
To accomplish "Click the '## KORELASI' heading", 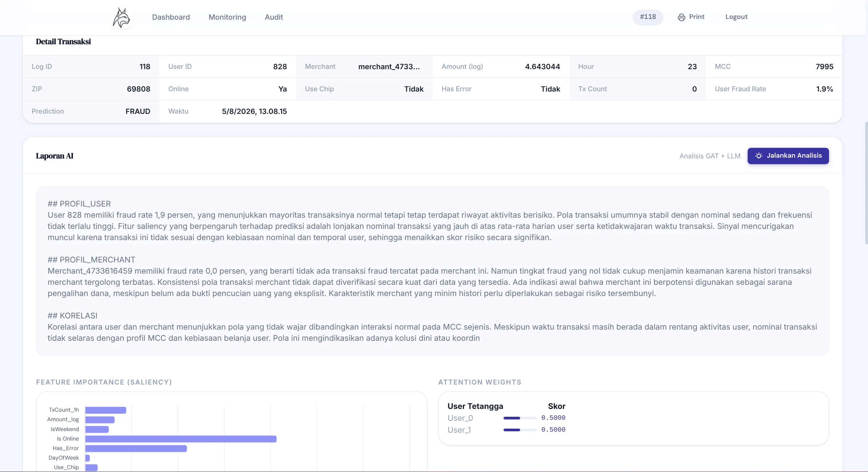I will click(72, 316).
